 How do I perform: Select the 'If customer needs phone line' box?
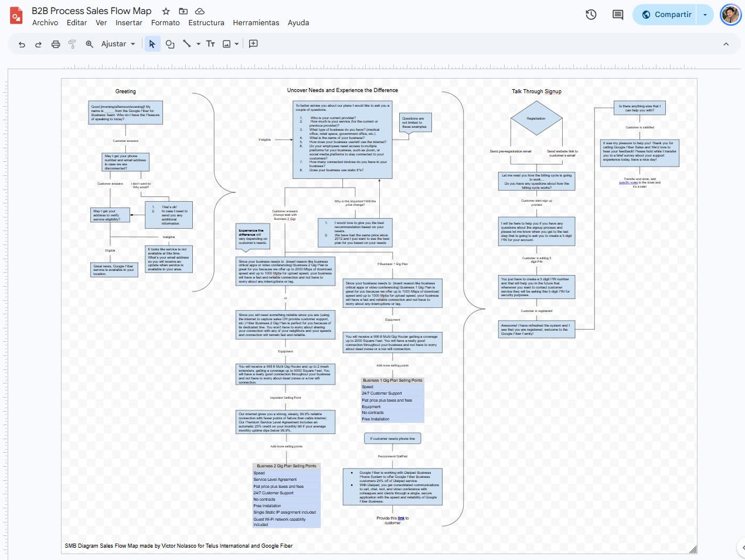pyautogui.click(x=393, y=439)
